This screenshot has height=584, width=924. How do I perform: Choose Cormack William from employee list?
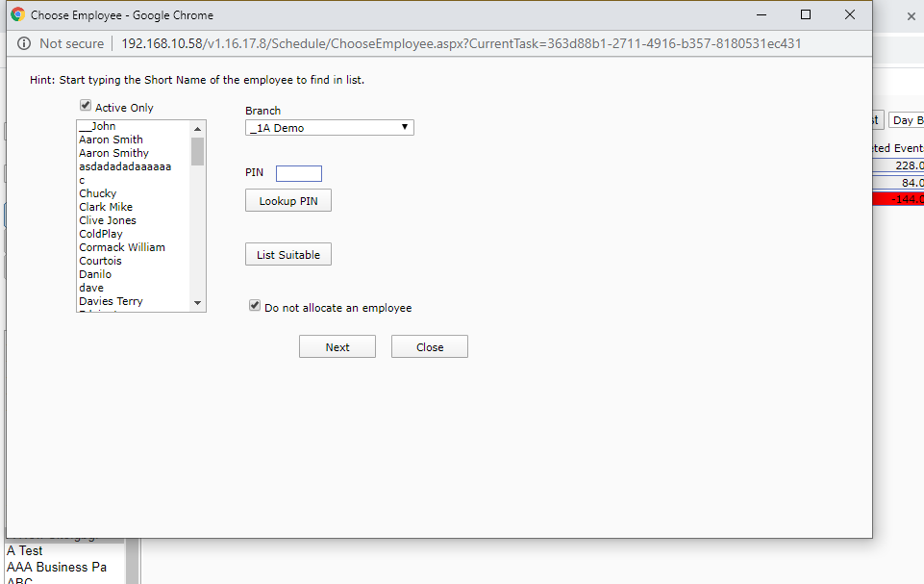122,247
